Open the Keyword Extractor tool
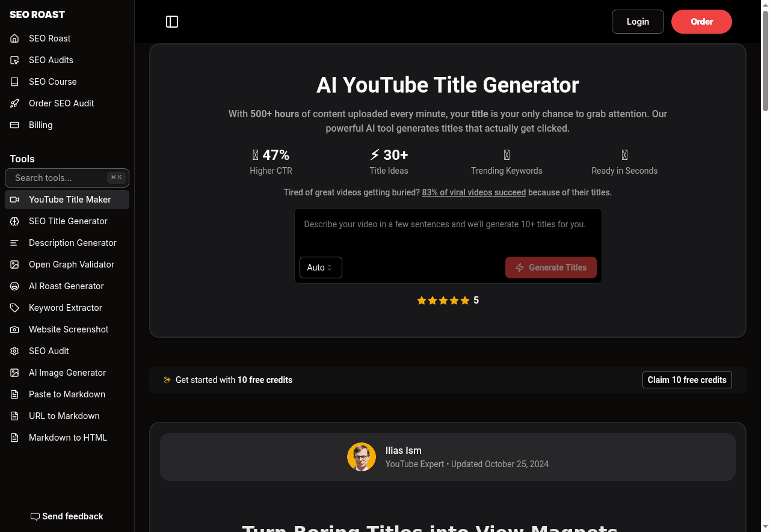 (65, 308)
